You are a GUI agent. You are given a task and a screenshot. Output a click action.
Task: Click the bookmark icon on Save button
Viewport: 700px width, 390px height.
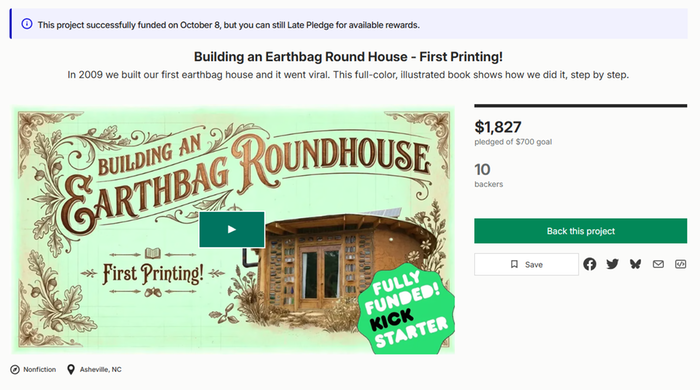click(514, 264)
